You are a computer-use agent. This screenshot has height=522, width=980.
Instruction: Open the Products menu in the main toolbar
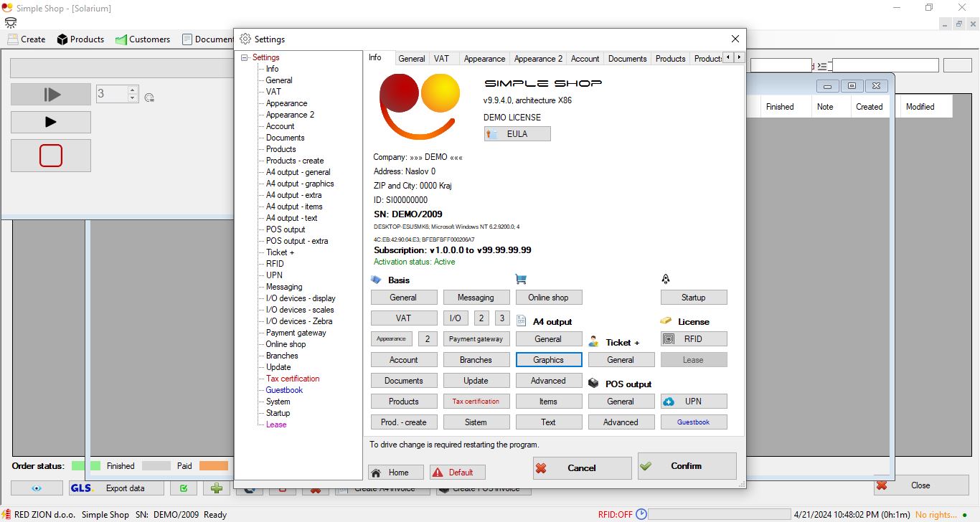[x=80, y=39]
